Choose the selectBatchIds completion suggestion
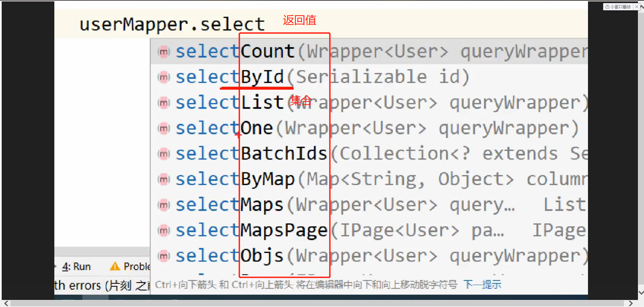This screenshot has height=307, width=644. pos(369,153)
